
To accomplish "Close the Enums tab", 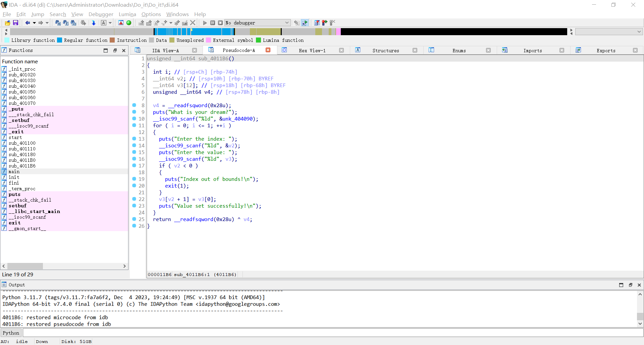I will [x=488, y=50].
